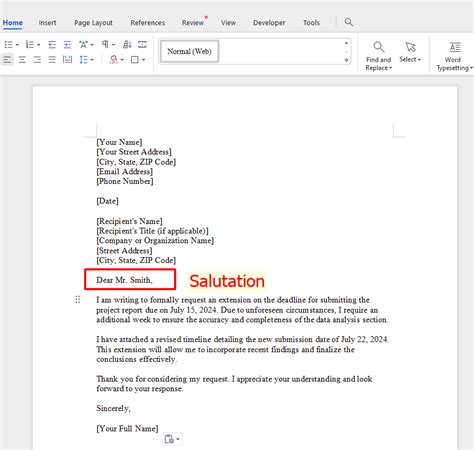
Task: Open the Insert tab
Action: tap(47, 23)
